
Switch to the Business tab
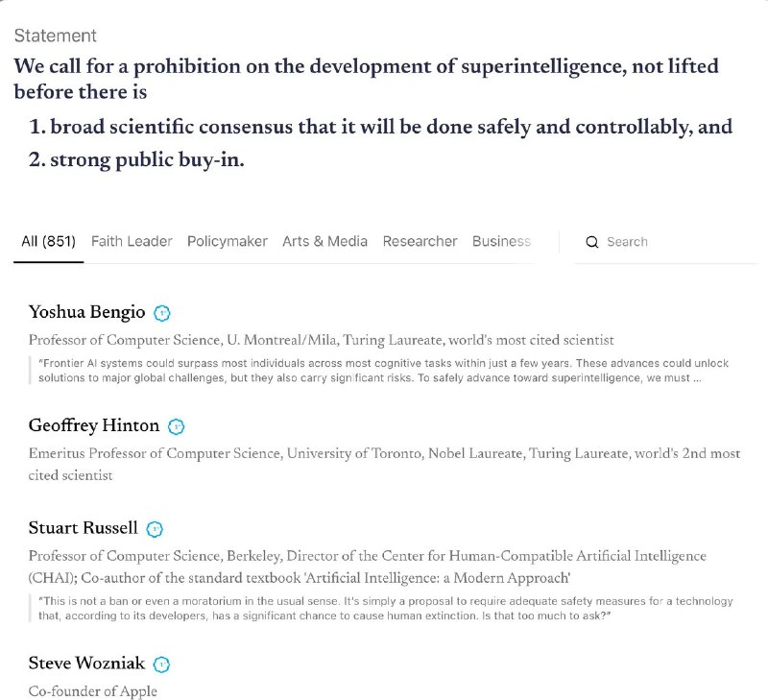(x=501, y=242)
